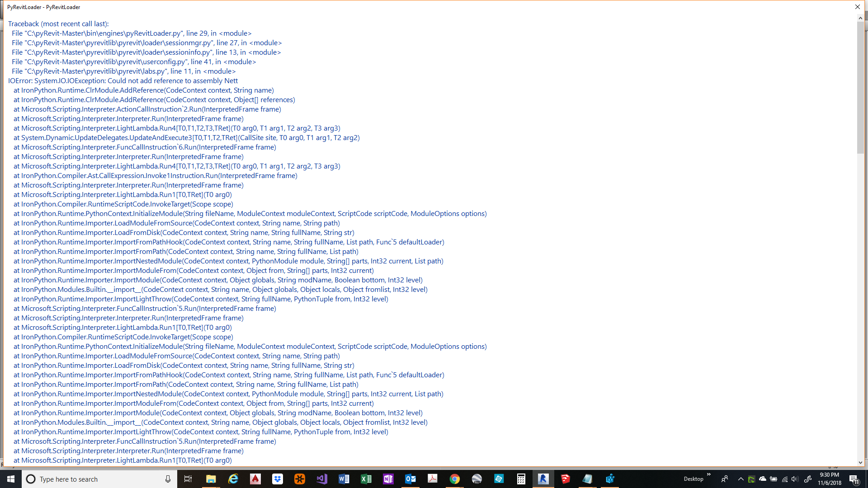Open the Windows Start menu

pyautogui.click(x=10, y=479)
